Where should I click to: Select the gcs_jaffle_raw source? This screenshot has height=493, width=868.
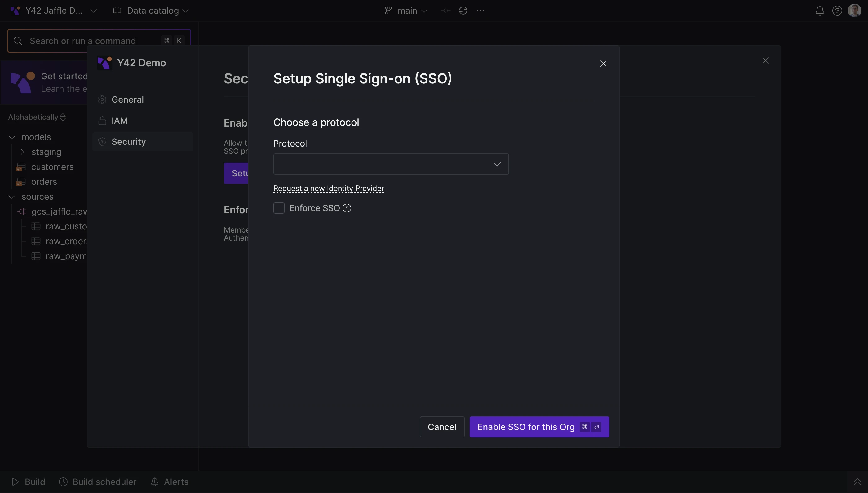(x=59, y=212)
